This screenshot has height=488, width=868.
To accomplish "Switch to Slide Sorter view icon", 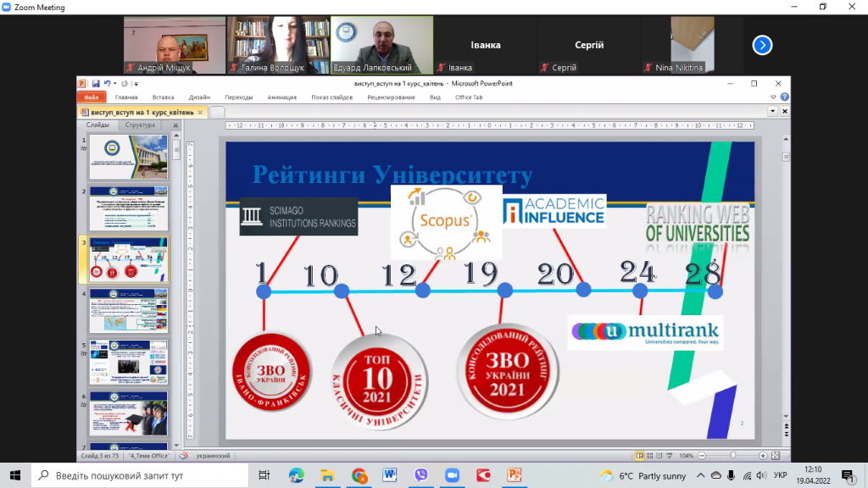I will tap(648, 456).
